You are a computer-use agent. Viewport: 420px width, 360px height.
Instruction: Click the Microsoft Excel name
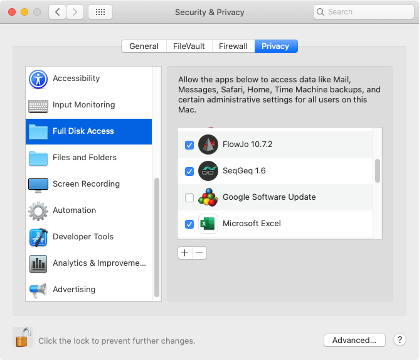point(252,223)
